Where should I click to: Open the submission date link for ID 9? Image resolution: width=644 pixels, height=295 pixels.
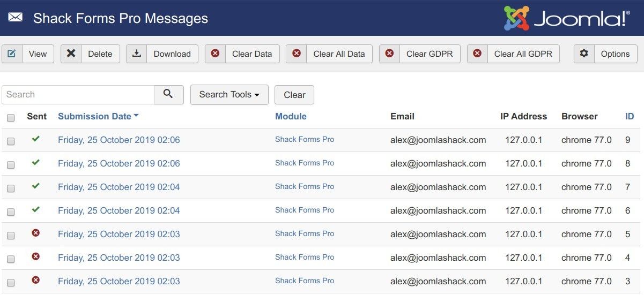[x=119, y=140]
